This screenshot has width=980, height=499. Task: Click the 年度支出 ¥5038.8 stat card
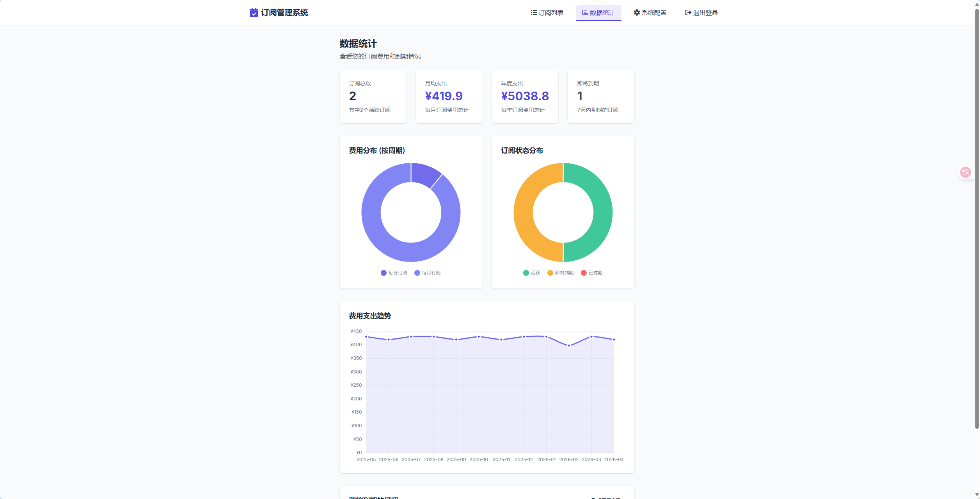click(x=525, y=97)
